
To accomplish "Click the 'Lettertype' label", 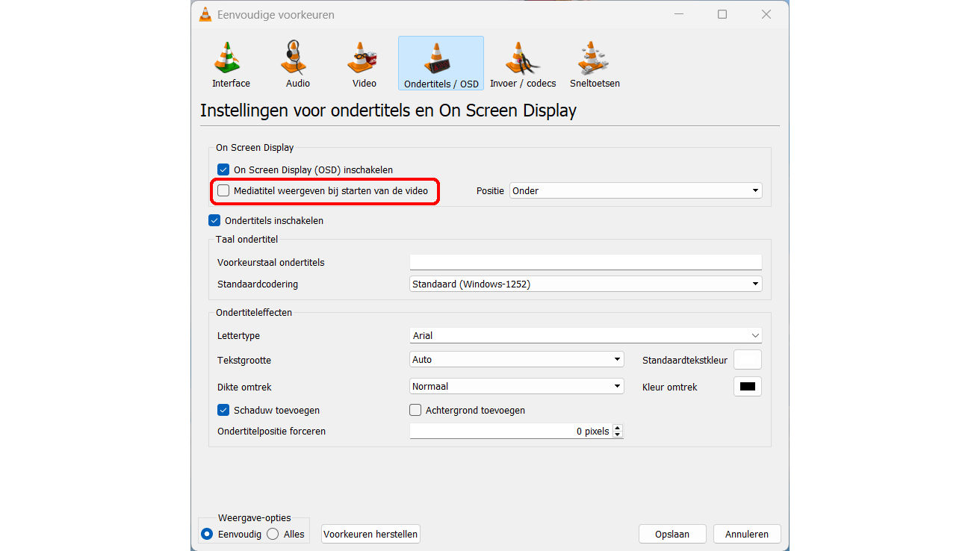I will point(239,336).
